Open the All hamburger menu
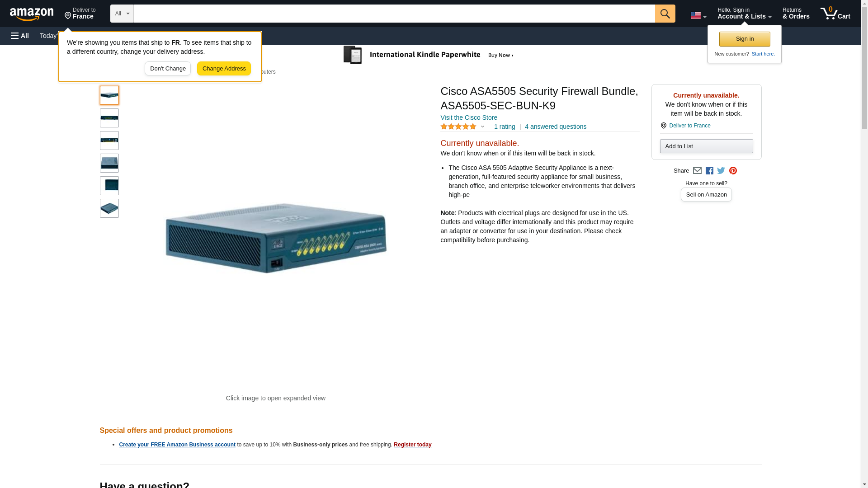Screen dimensions: 868x488 point(20,36)
